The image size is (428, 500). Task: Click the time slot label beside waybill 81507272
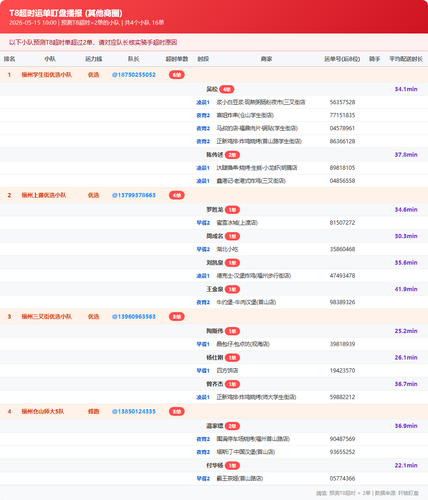pos(203,223)
